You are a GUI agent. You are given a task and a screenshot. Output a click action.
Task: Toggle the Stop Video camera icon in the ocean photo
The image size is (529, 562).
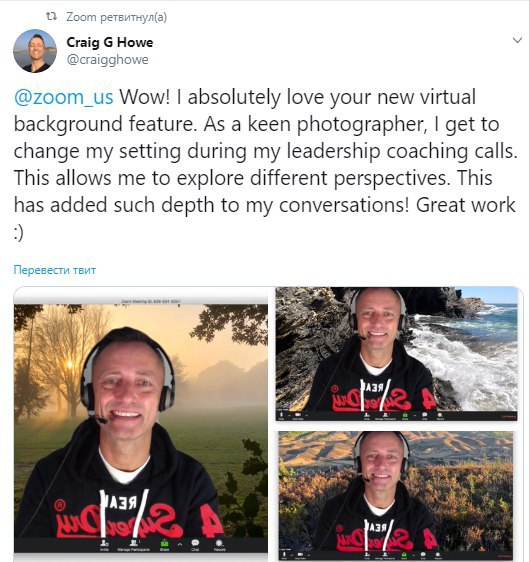click(298, 416)
